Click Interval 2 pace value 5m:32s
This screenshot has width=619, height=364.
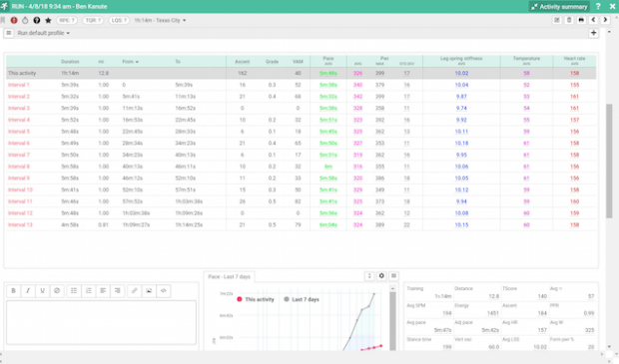[x=328, y=96]
